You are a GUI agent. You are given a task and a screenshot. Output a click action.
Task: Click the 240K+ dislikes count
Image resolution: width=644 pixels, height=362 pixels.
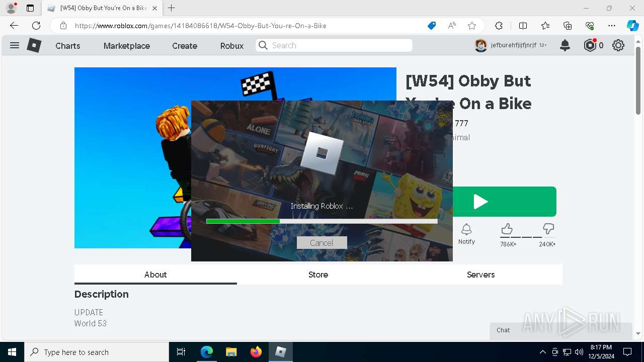547,244
